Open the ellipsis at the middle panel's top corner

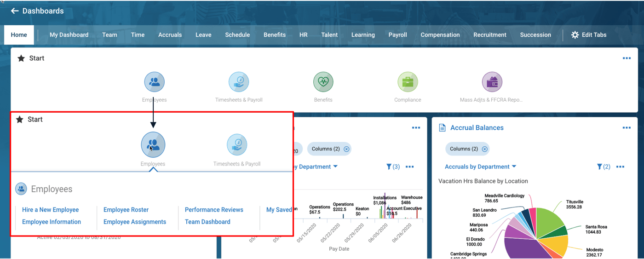416,128
